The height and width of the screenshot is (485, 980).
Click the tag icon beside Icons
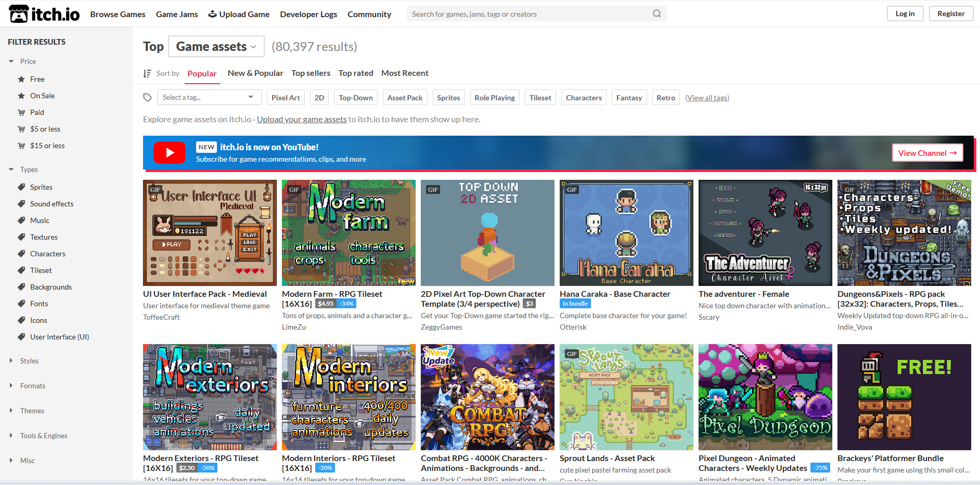(x=21, y=320)
